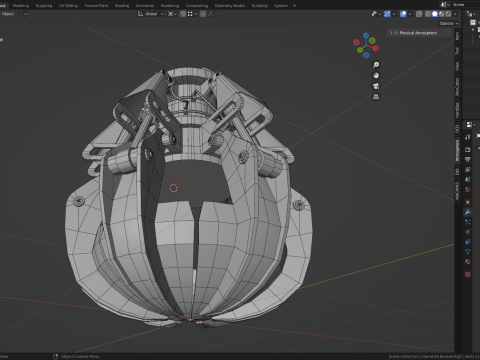
Task: Open the Object properties tab
Action: 468,202
